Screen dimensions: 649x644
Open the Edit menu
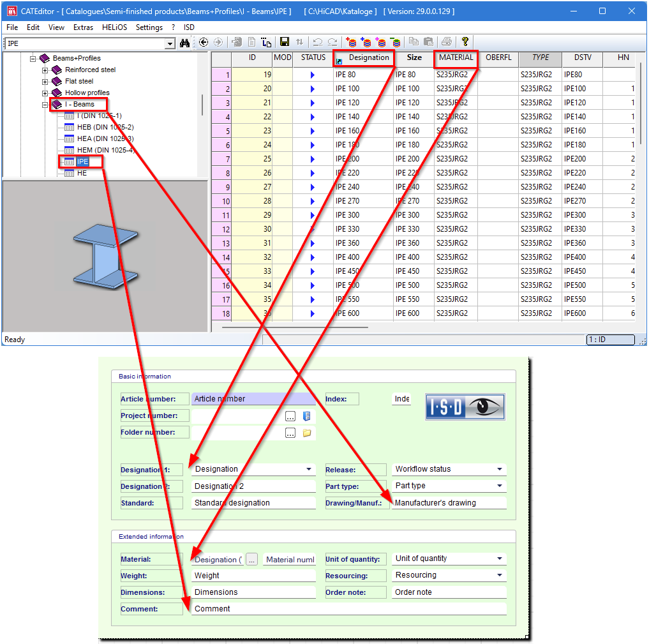point(33,27)
